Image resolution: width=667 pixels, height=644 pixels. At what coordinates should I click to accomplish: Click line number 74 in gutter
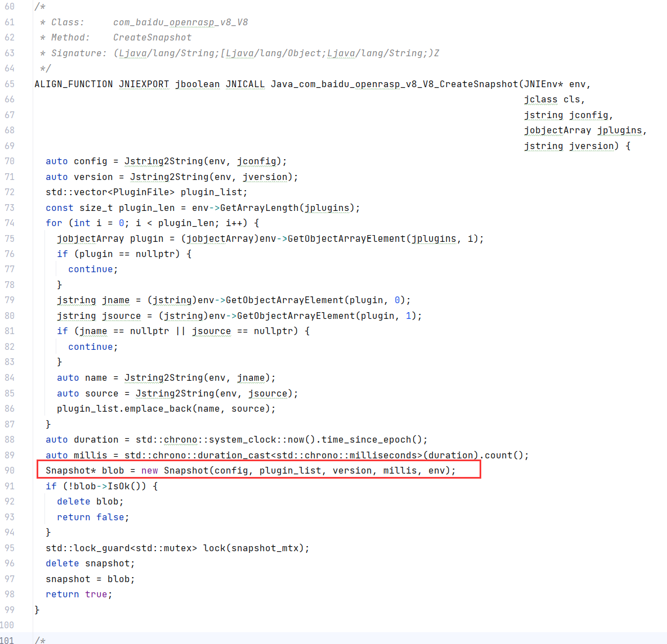pos(10,223)
